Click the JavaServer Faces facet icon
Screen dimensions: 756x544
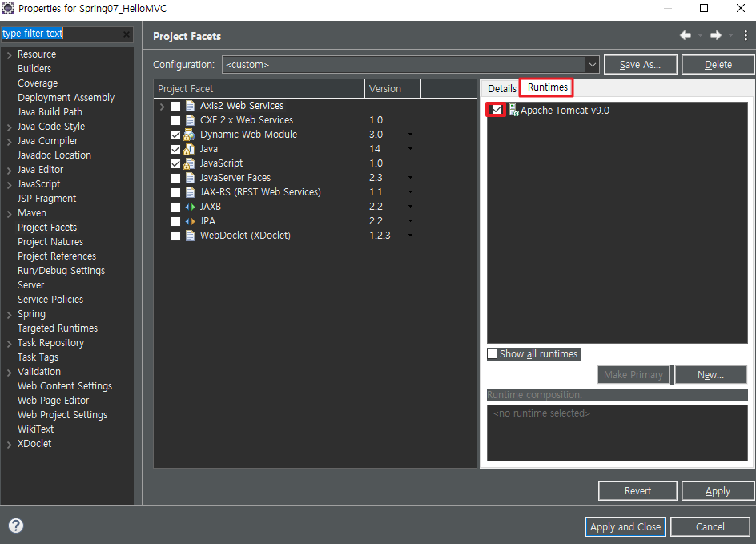click(191, 178)
